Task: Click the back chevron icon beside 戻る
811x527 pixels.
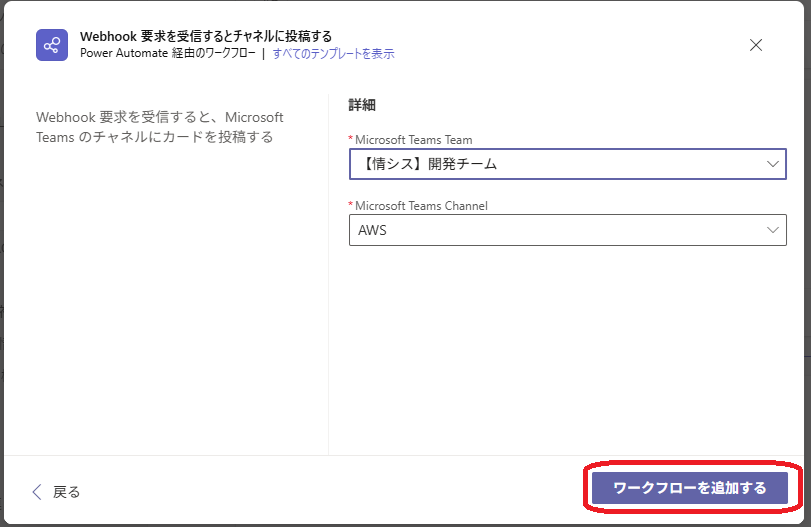Action: 37,492
